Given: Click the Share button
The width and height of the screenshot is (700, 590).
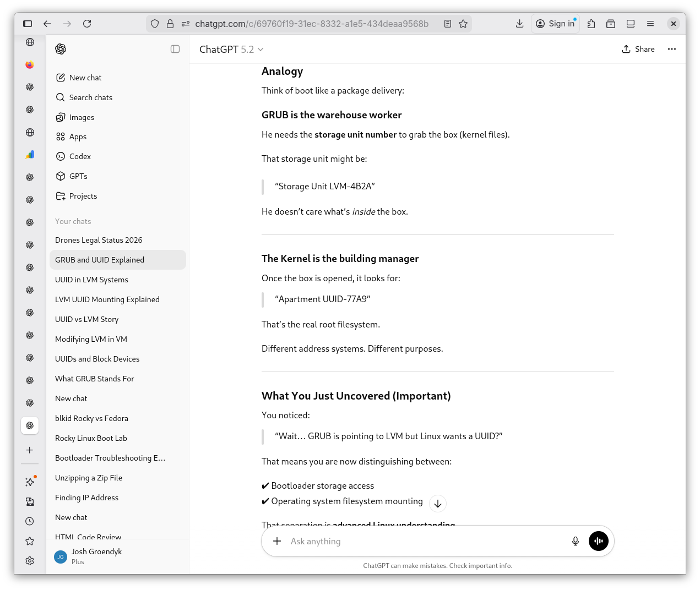Looking at the screenshot, I should pyautogui.click(x=638, y=49).
